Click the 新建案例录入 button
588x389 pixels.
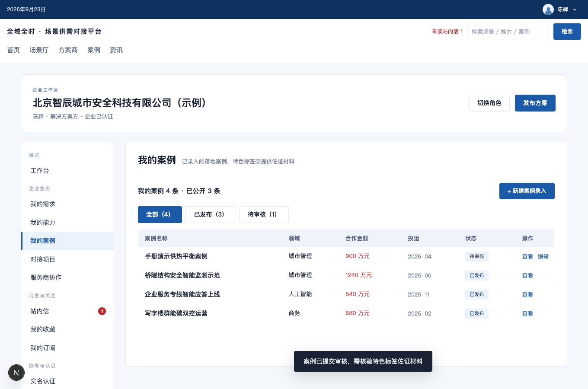[527, 191]
